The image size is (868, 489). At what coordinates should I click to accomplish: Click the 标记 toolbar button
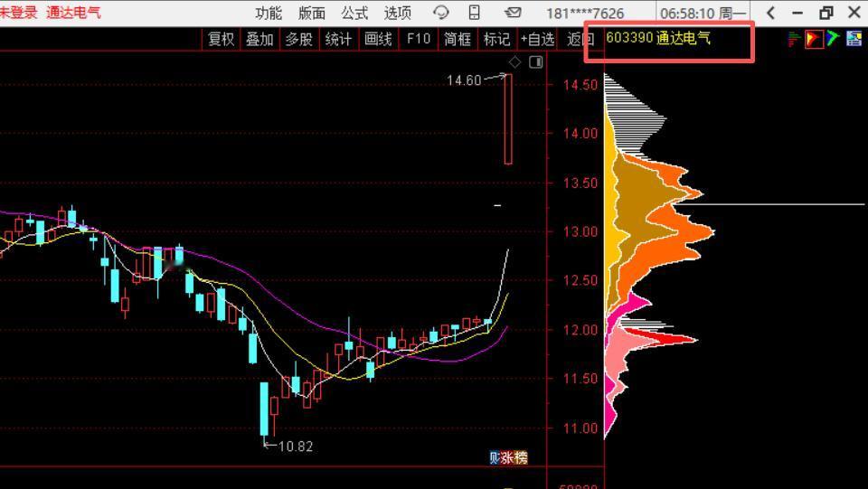click(496, 39)
